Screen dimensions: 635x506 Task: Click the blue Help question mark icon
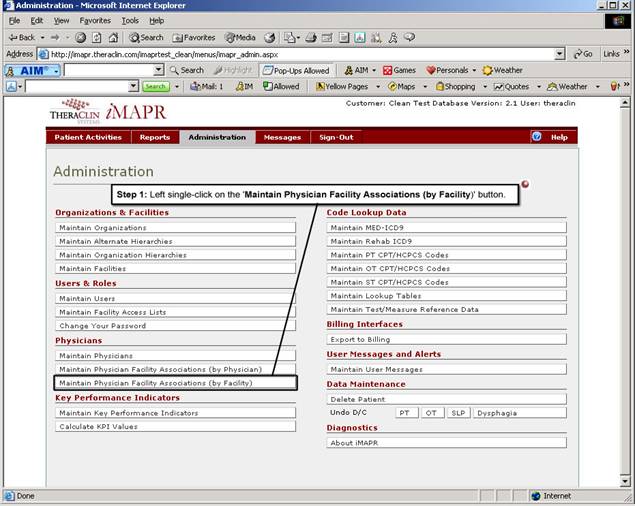[537, 137]
